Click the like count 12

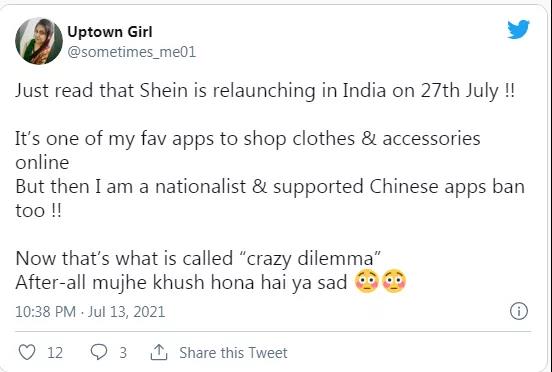tap(55, 353)
